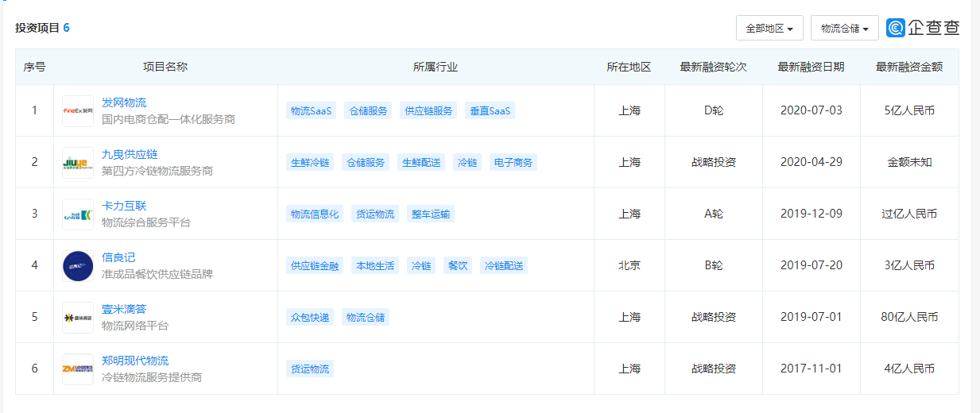Click the 北京 region cell

[x=629, y=265]
